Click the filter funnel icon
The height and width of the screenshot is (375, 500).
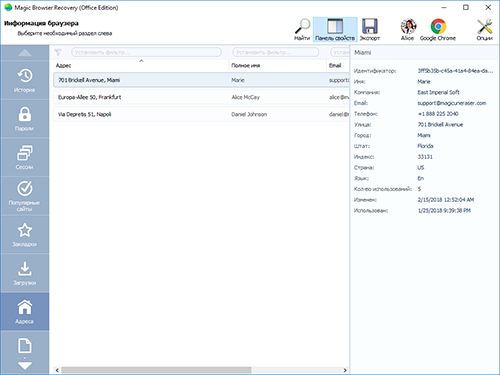58,52
